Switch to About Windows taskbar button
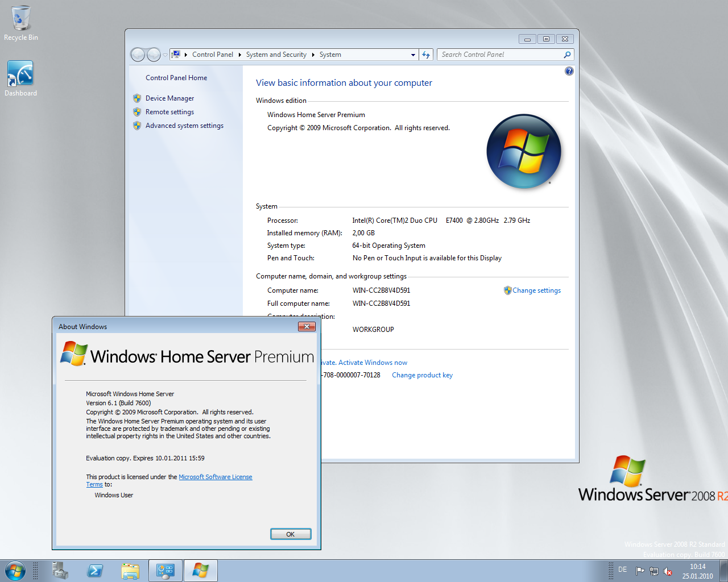The height and width of the screenshot is (582, 728). 201,571
